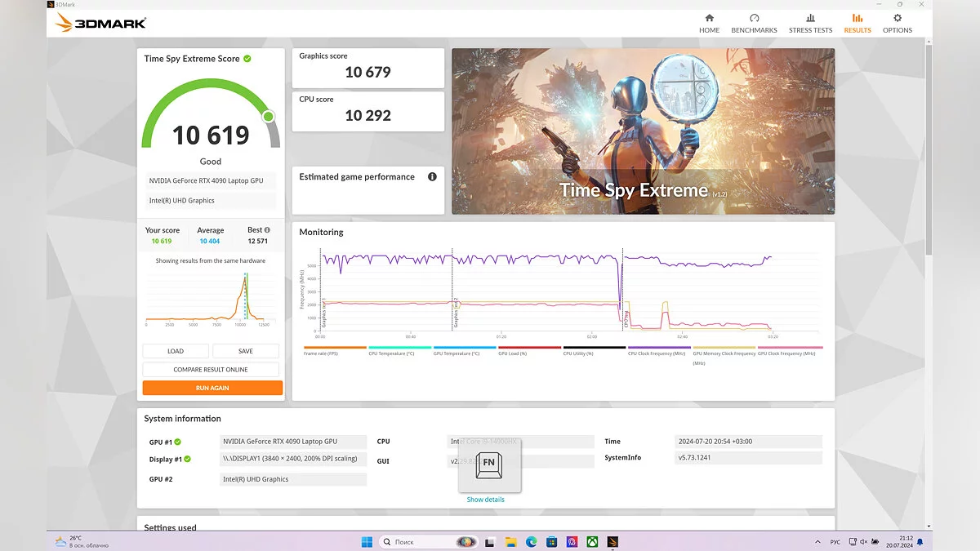Click the Windows taskbar search field

point(425,542)
